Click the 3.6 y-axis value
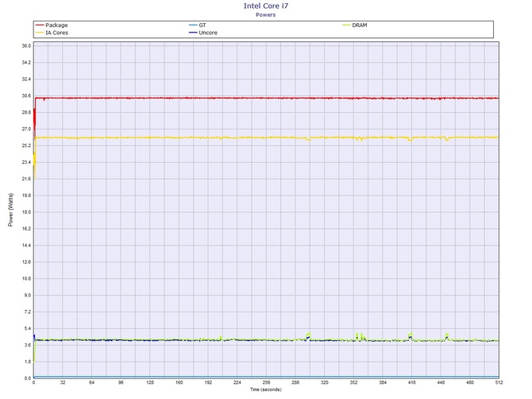This screenshot has height=399, width=532. [28, 345]
